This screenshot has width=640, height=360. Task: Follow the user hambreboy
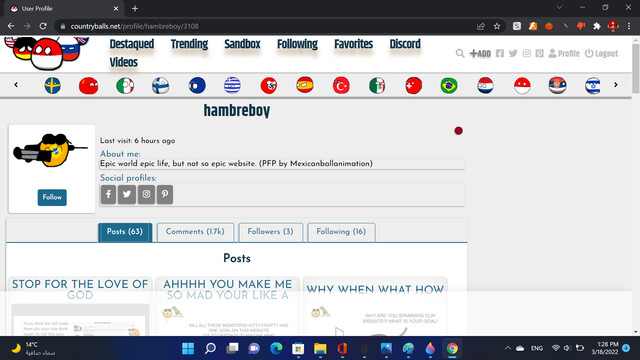coord(52,198)
